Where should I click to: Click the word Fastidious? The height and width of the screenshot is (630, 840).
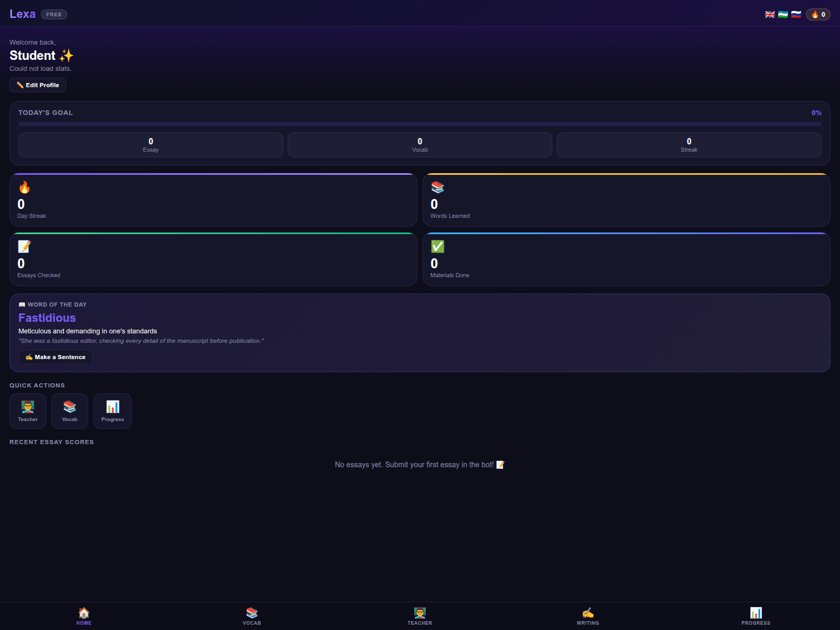[47, 318]
